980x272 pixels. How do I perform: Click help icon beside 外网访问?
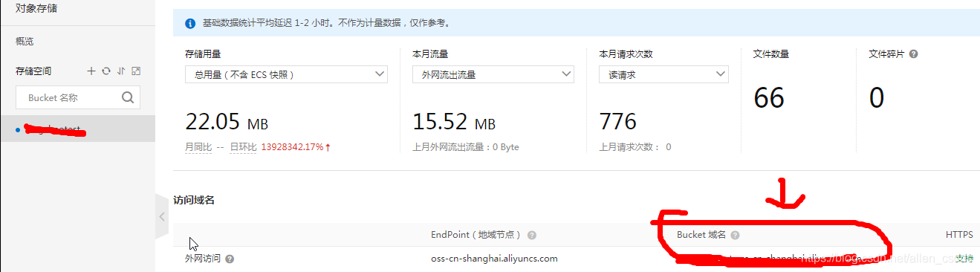tap(230, 259)
